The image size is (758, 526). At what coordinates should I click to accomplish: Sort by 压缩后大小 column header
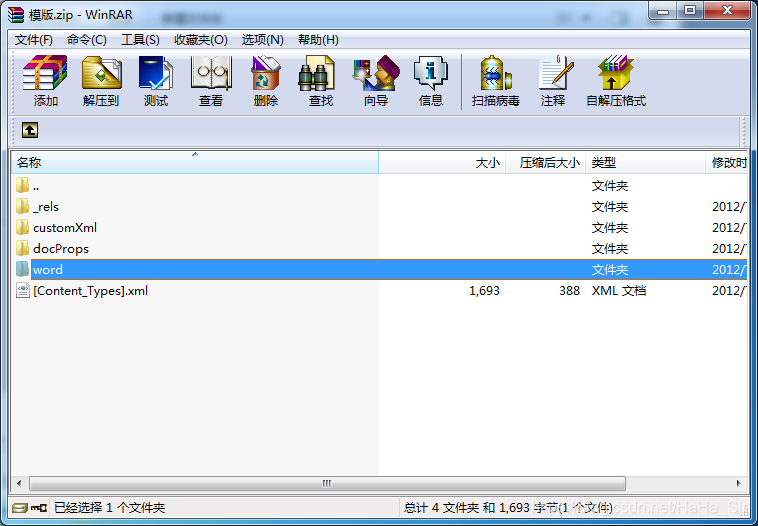pyautogui.click(x=546, y=162)
